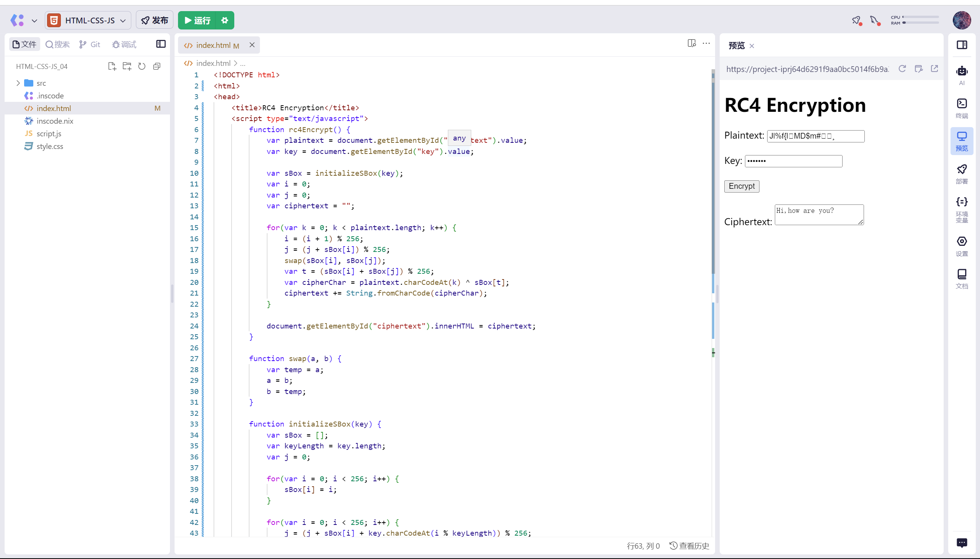Click the Encrypt button

[741, 186]
